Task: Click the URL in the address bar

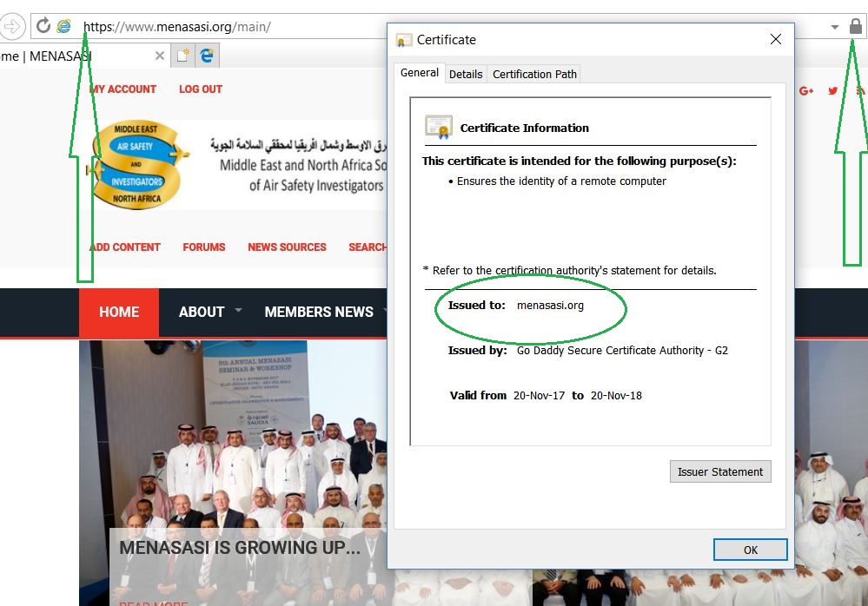Action: pyautogui.click(x=177, y=27)
